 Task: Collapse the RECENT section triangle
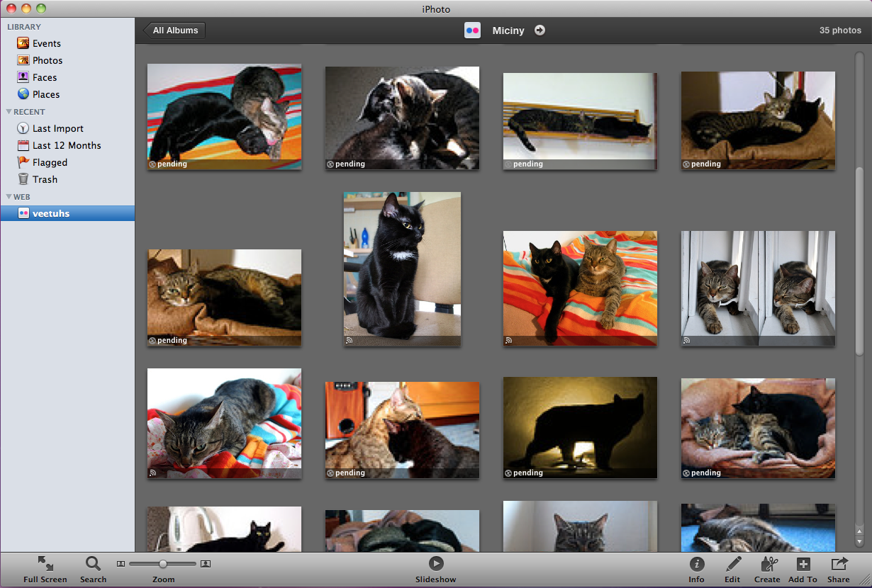coord(9,112)
